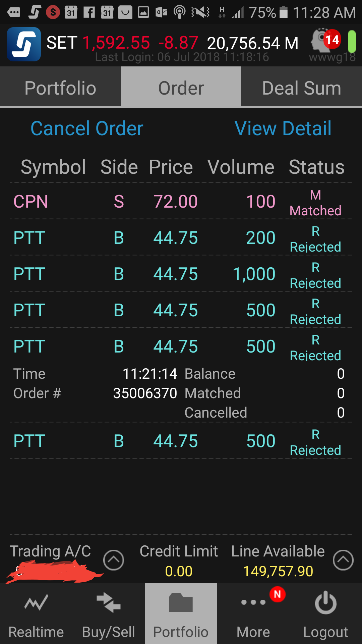Collapse the expanded PTT order at 11:21:14

tap(181, 346)
